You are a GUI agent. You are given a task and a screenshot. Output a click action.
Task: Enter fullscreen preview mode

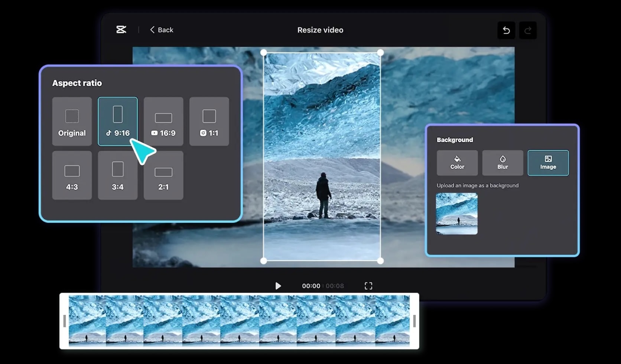pos(368,286)
